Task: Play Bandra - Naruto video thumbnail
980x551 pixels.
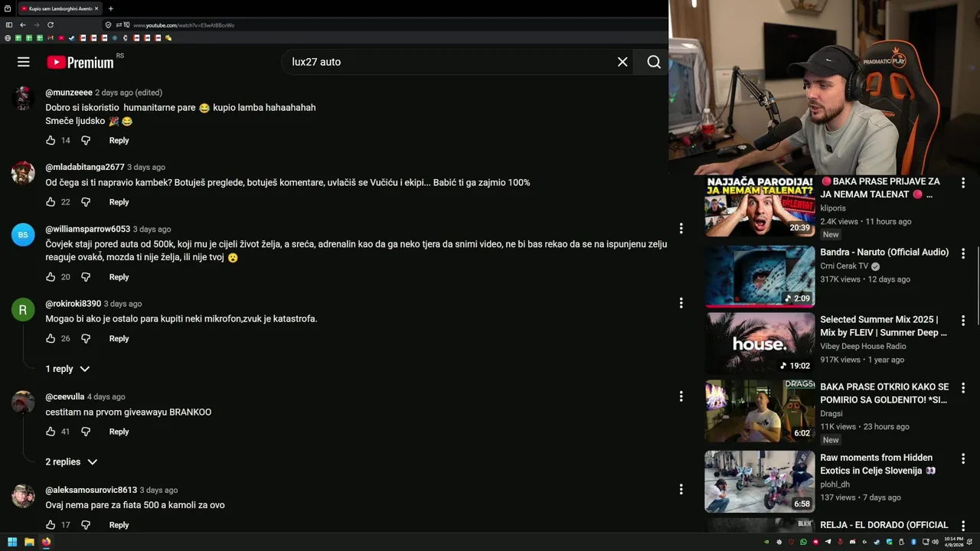Action: coord(759,276)
